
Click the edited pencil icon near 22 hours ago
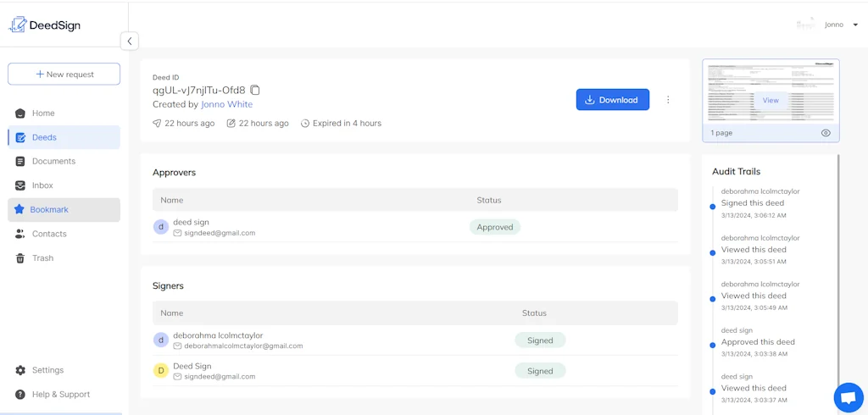tap(231, 124)
